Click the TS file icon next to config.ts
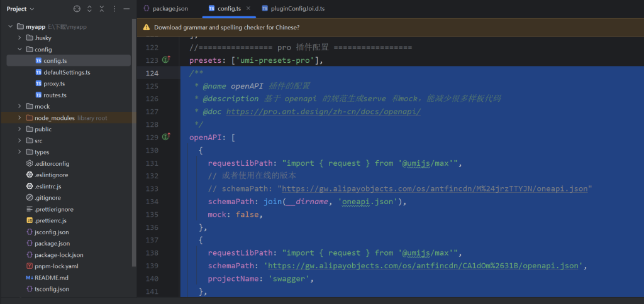 (38, 61)
